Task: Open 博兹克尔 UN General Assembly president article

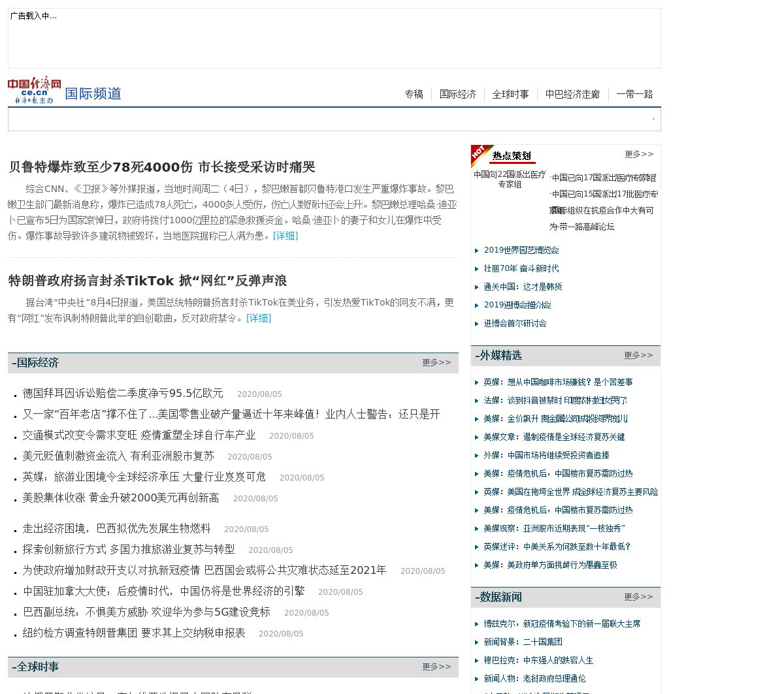Action: pos(561,623)
